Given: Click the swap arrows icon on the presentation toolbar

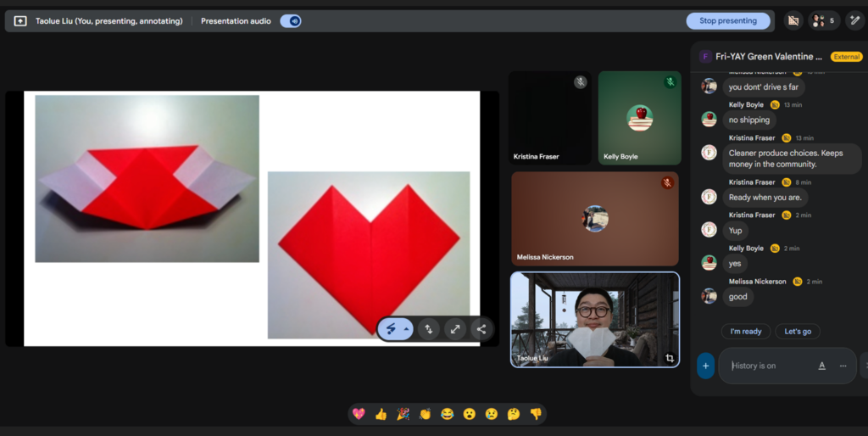Looking at the screenshot, I should click(429, 329).
